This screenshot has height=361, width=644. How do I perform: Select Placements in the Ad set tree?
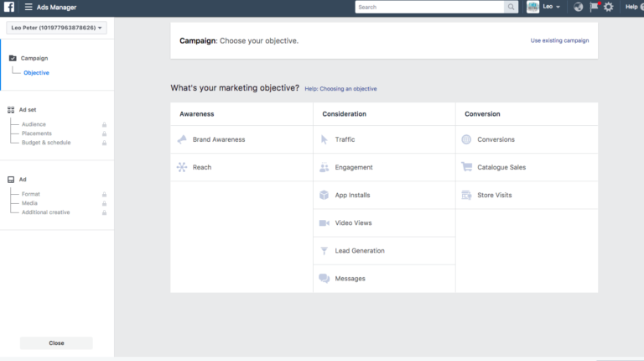click(x=37, y=133)
